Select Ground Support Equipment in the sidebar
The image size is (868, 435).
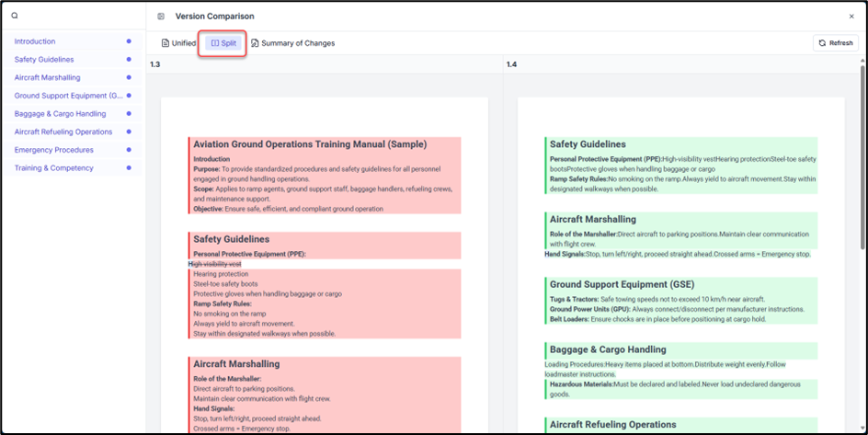coord(68,96)
